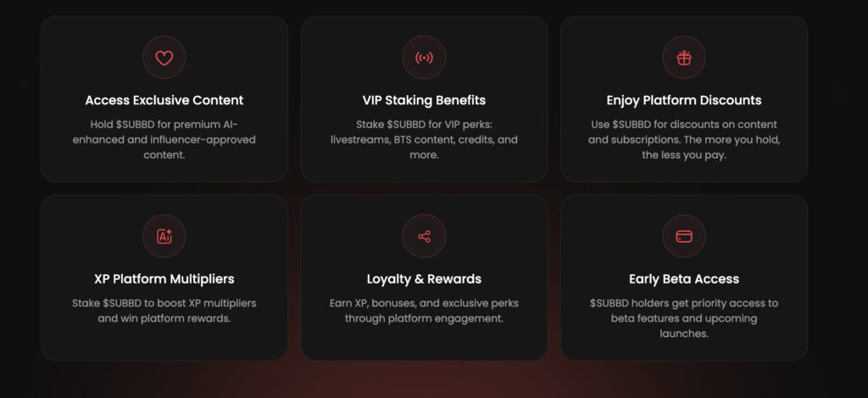
Task: Click the share nodes icon above Loyalty & Rewards
Action: pos(424,236)
